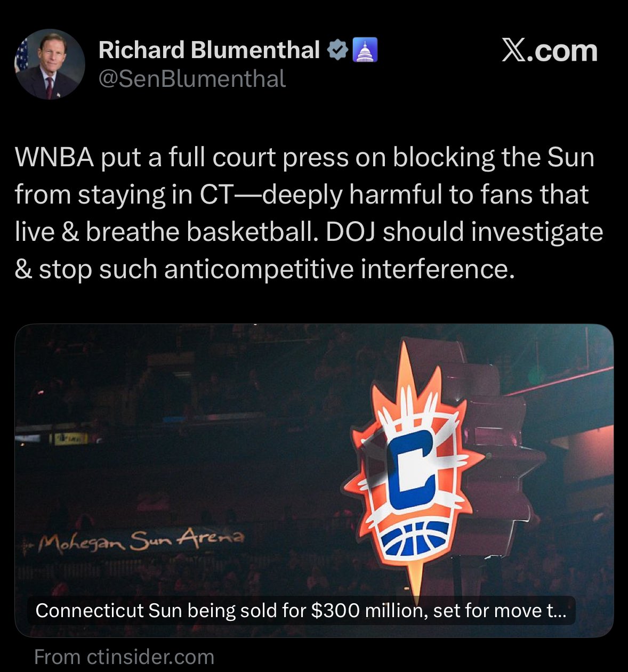
Task: Click the basketball graphic in the Sun logo
Action: click(x=416, y=539)
